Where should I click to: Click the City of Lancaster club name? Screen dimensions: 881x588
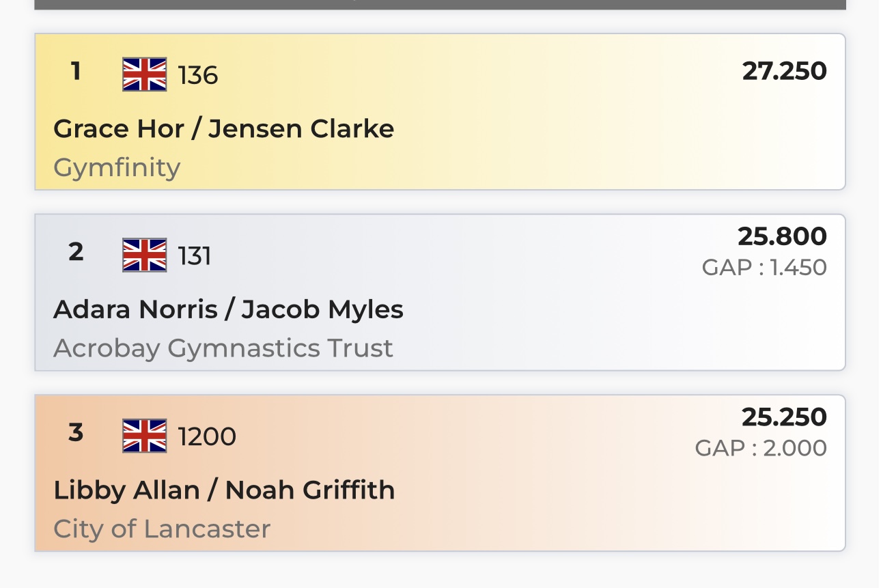coord(162,529)
